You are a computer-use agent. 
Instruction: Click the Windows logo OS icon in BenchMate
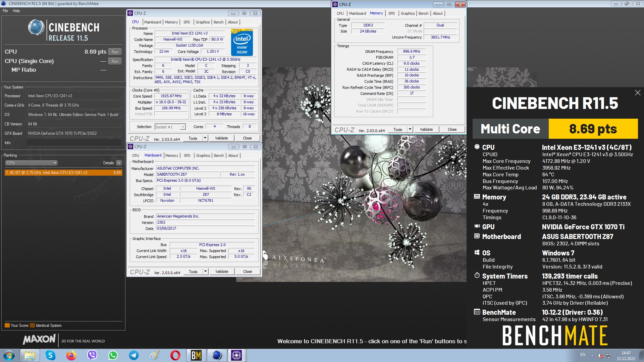click(x=477, y=252)
